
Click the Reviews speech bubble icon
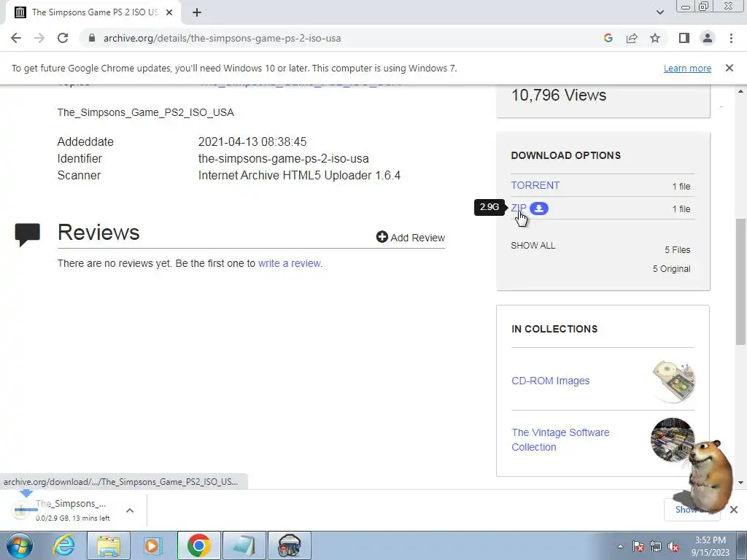click(x=27, y=234)
